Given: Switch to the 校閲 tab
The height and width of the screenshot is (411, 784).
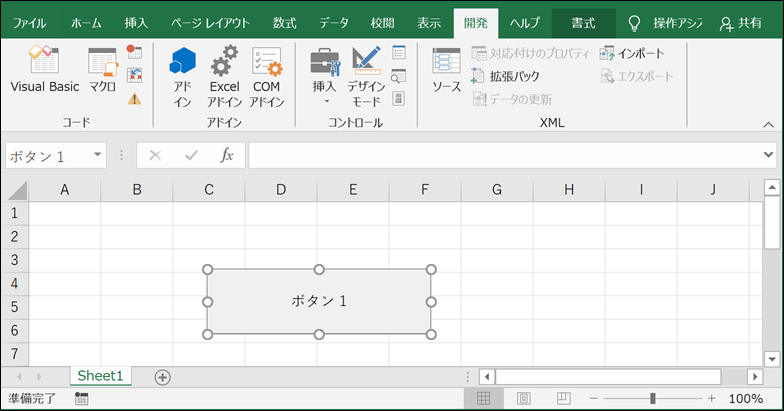Looking at the screenshot, I should point(382,23).
